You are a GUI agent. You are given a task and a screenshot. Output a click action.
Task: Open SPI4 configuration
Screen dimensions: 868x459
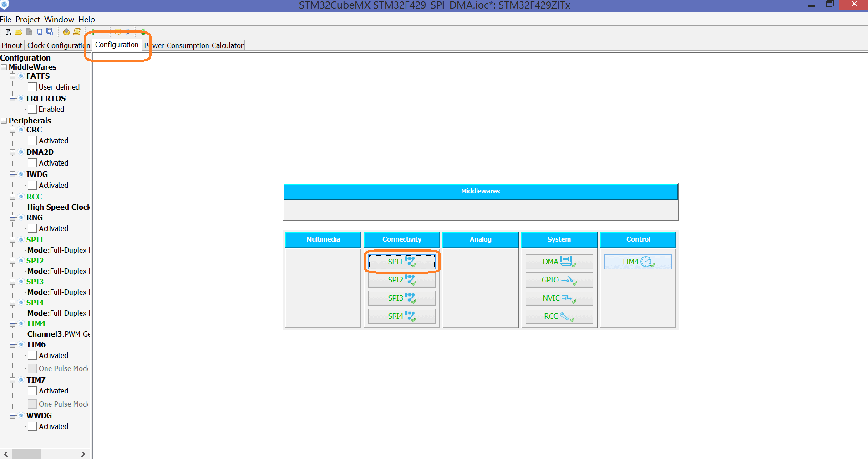(401, 316)
